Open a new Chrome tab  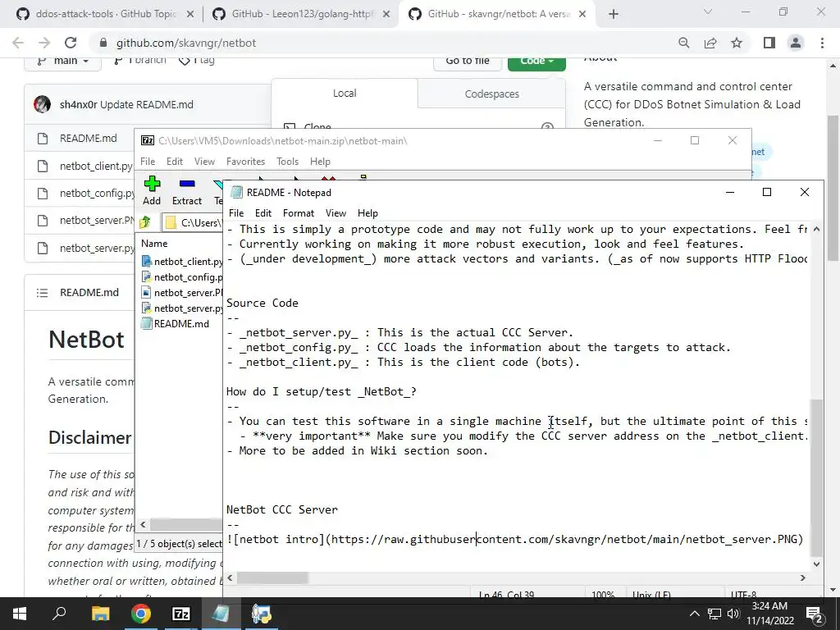[x=614, y=14]
